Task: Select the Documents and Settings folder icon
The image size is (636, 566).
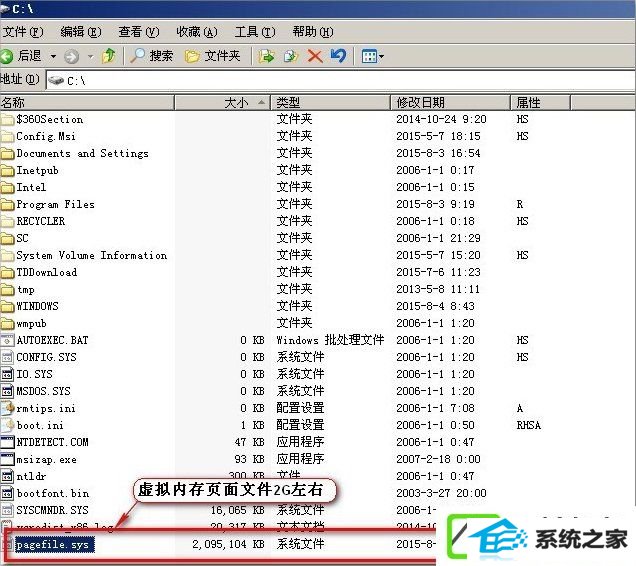Action: coord(7,153)
